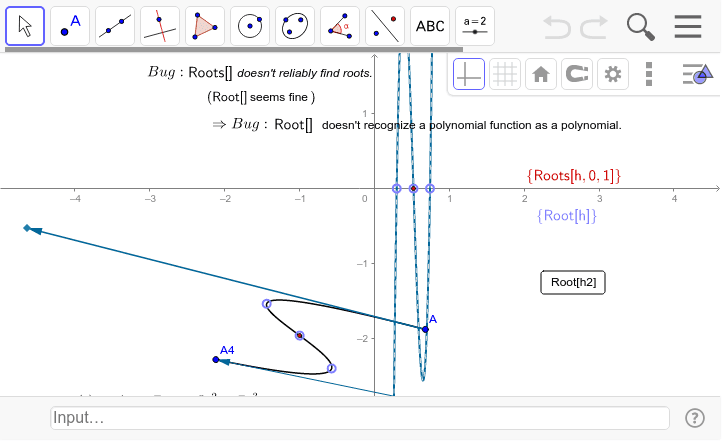The image size is (722, 441).
Task: Click the rightmost root circle on the x-axis
Action: (430, 188)
